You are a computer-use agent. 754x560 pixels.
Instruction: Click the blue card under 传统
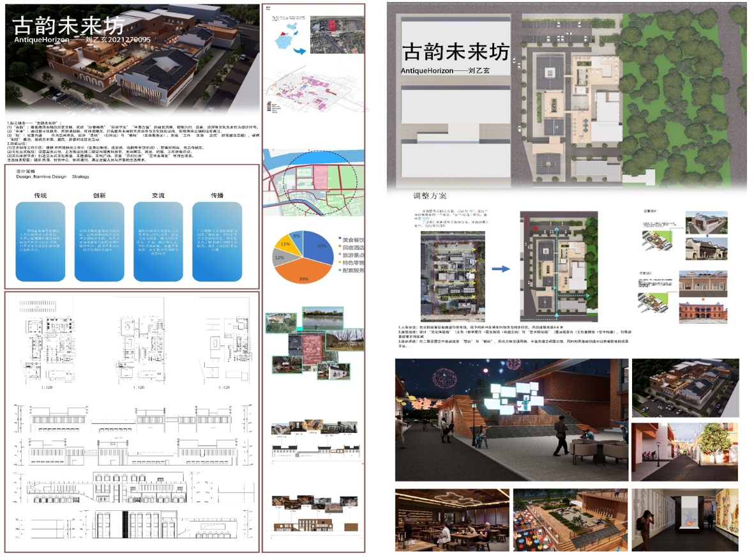[x=40, y=241]
